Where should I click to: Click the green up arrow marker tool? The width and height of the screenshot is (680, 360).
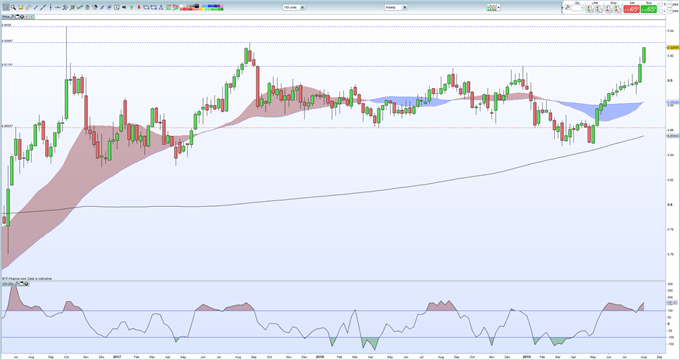pos(131,7)
